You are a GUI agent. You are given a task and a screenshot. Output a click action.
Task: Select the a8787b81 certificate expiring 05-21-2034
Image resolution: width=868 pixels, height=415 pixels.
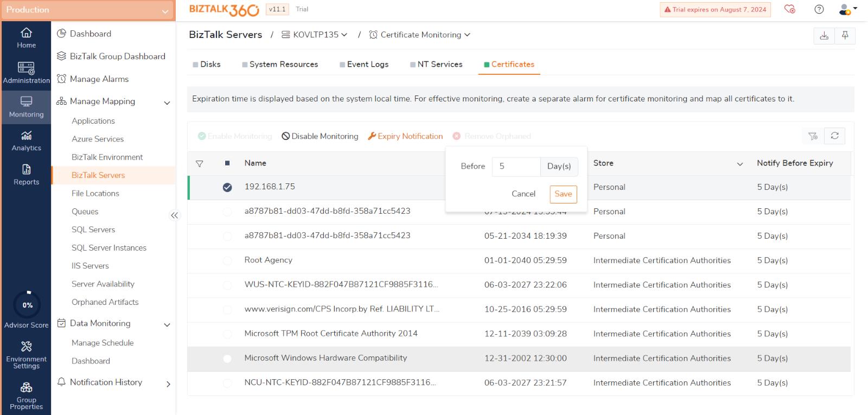[227, 236]
